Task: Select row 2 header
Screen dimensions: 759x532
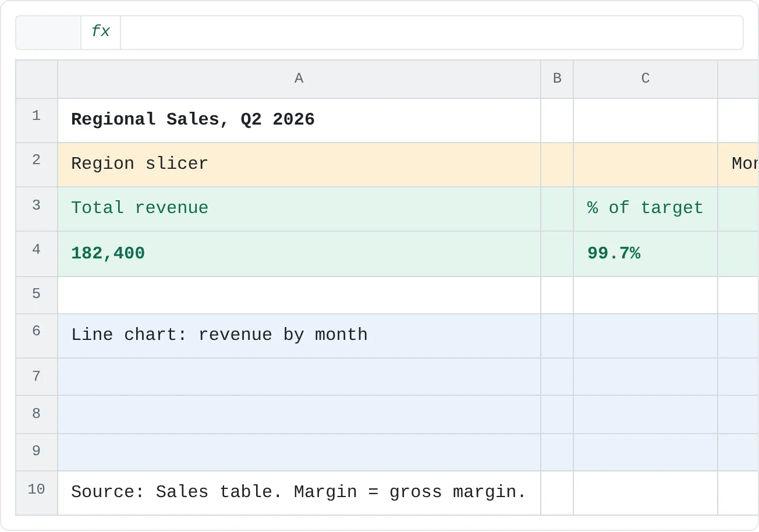Action: (37, 165)
